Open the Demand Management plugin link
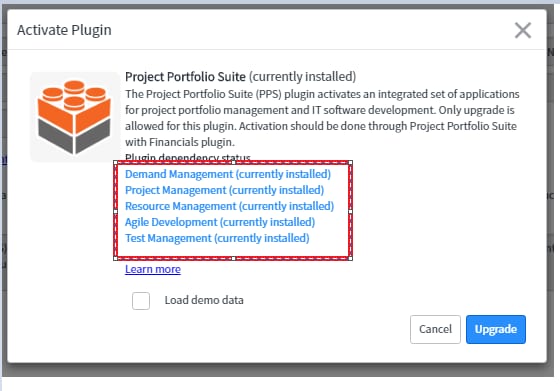Viewport: 560px width, 391px height. (228, 174)
